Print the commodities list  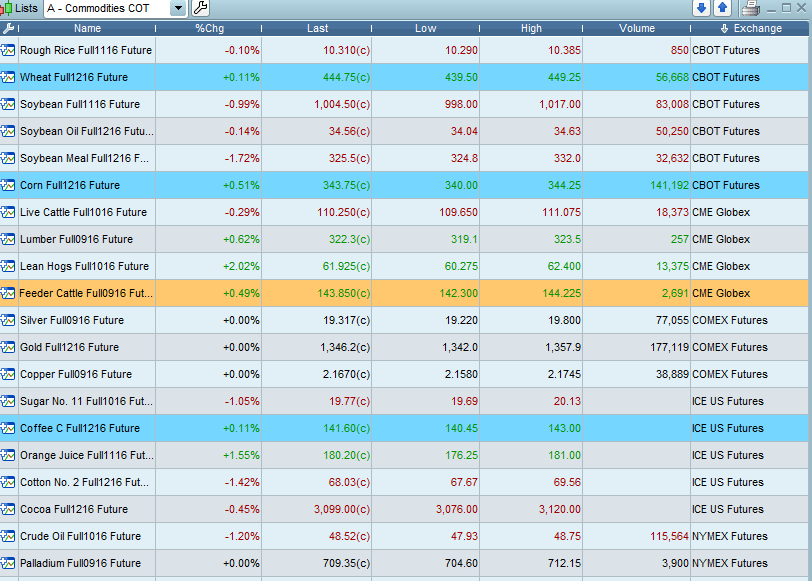(751, 8)
